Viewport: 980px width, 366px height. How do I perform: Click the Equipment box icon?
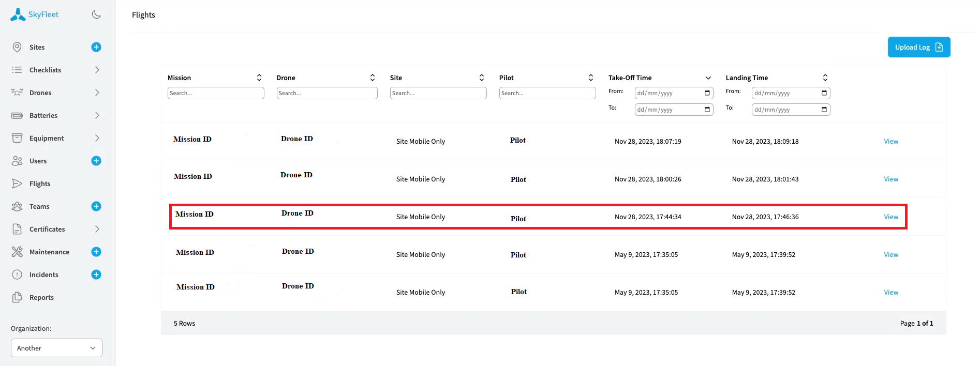point(17,138)
